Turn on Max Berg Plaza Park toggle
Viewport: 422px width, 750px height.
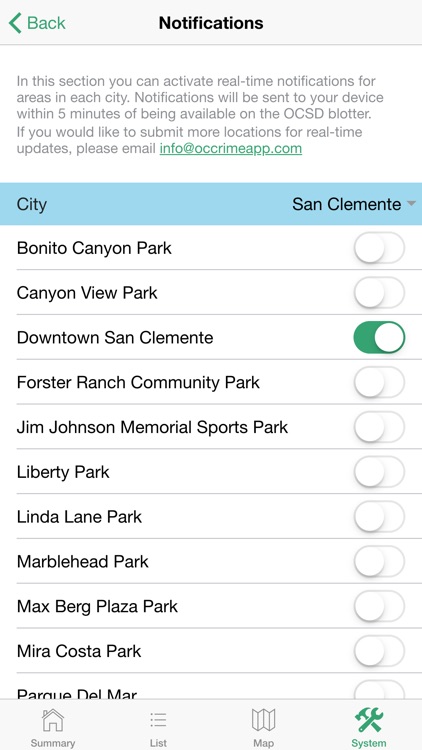coord(379,606)
